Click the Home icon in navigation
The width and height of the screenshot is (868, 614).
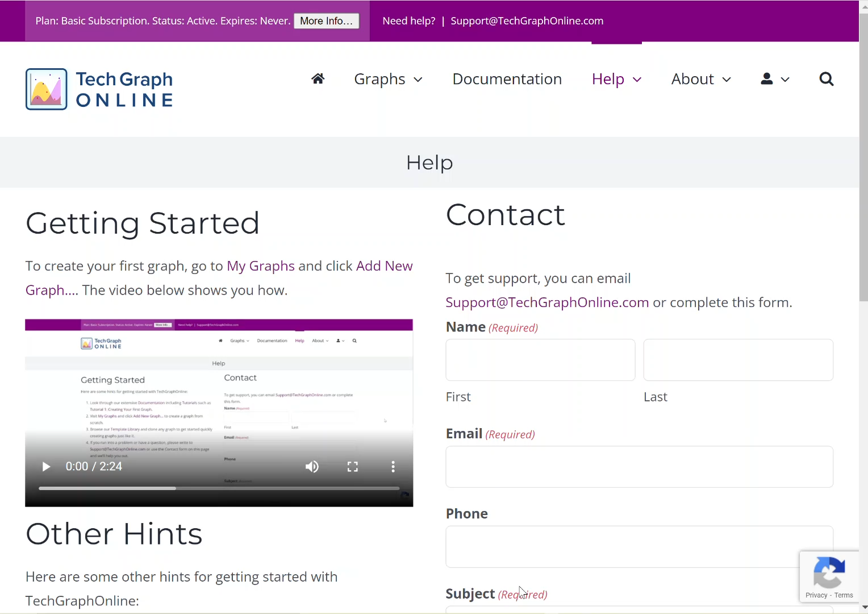(x=318, y=79)
